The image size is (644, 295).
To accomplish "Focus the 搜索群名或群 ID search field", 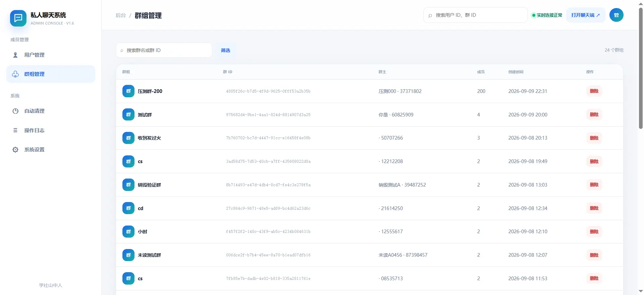I will click(164, 50).
